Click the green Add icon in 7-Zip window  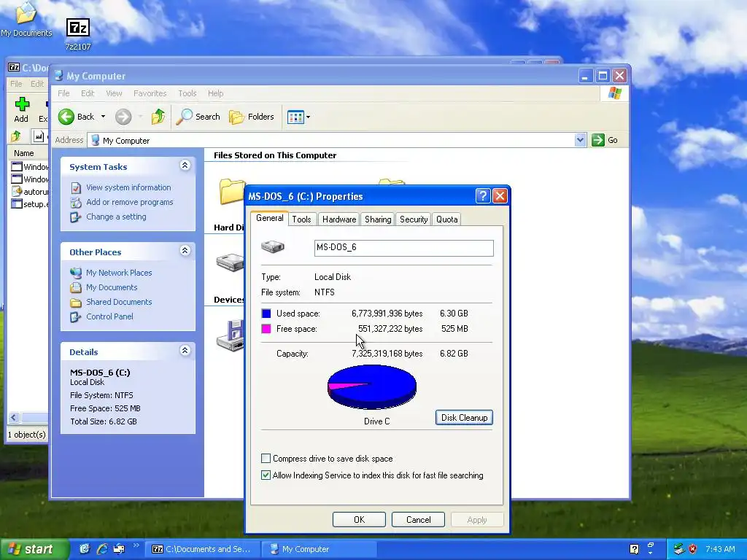tap(21, 104)
